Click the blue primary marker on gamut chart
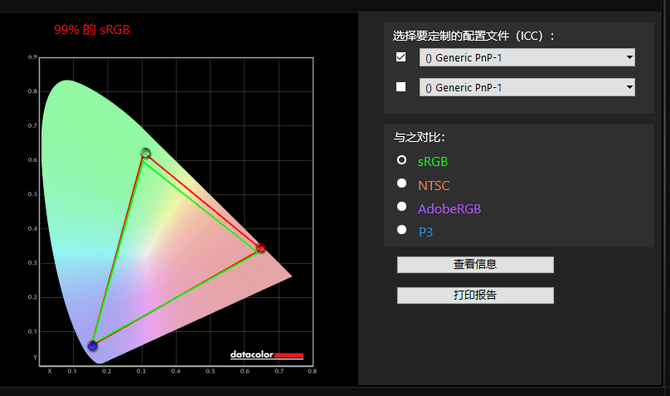The height and width of the screenshot is (396, 670). tap(92, 346)
